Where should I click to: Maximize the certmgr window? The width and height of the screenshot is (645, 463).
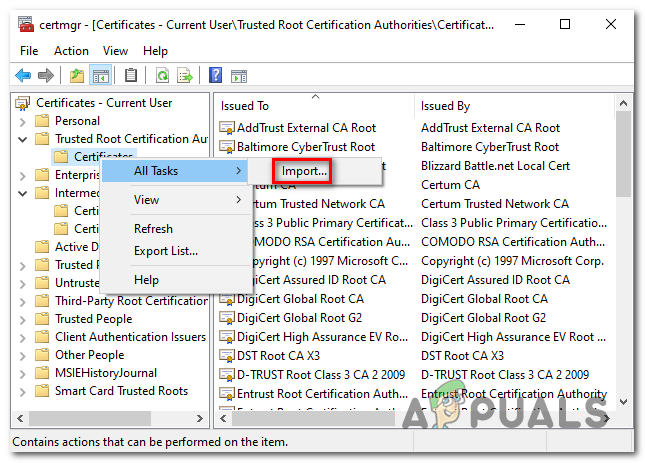point(565,24)
